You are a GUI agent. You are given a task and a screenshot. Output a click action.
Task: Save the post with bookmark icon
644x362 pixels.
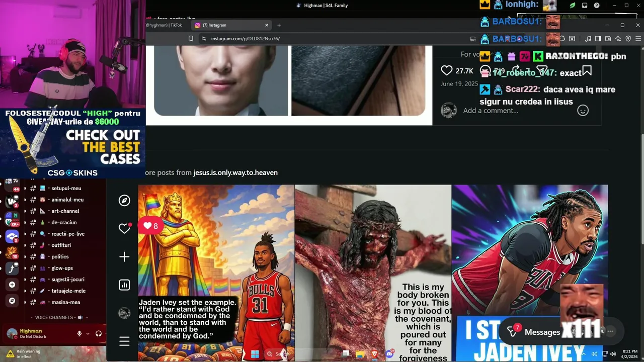(x=587, y=70)
